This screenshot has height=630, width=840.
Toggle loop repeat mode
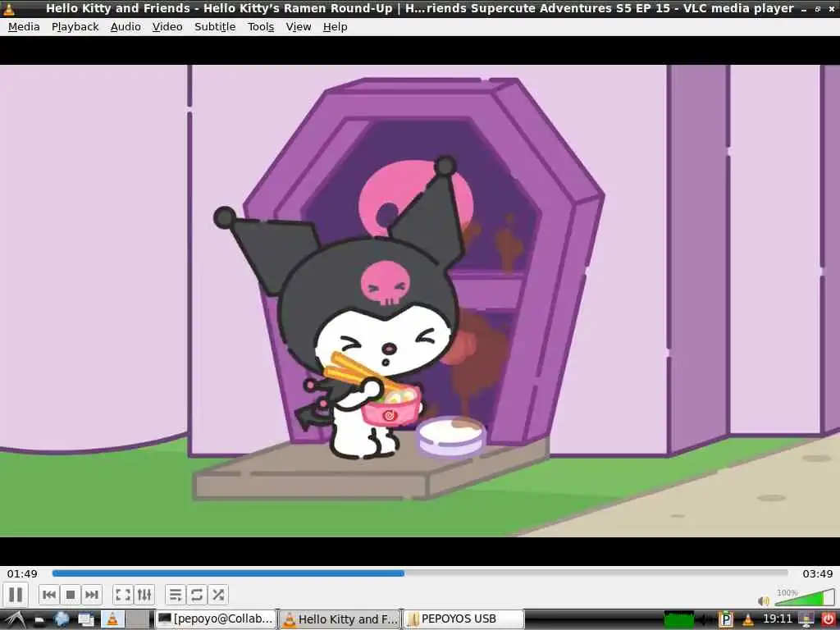click(197, 595)
